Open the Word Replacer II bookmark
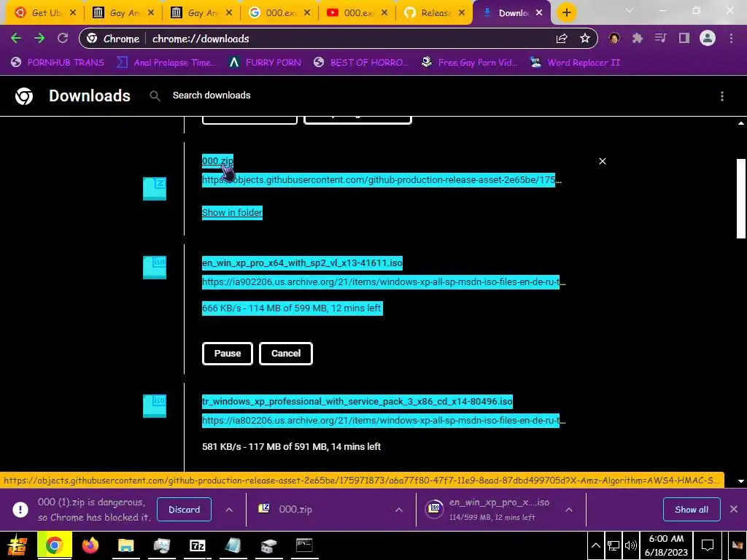The width and height of the screenshot is (747, 560). coord(575,63)
